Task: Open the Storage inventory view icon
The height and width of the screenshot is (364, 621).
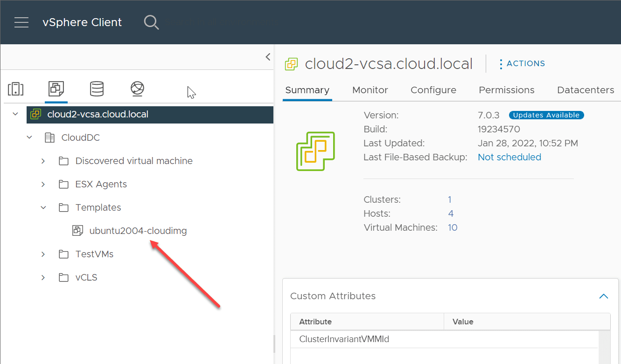Action: tap(97, 89)
